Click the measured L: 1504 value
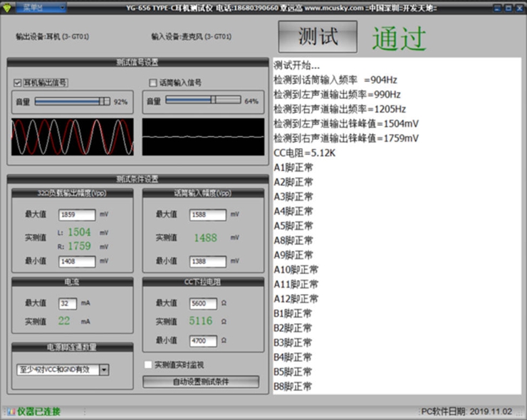 tap(79, 232)
